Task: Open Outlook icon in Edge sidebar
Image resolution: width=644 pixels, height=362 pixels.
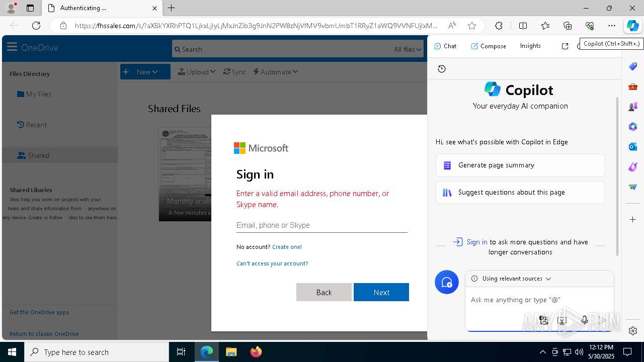Action: 633,147
